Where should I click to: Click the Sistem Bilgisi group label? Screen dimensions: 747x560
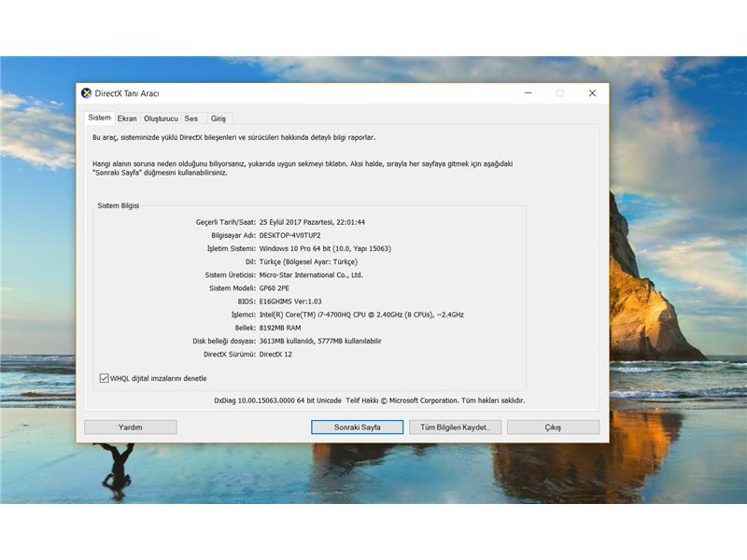[x=119, y=205]
